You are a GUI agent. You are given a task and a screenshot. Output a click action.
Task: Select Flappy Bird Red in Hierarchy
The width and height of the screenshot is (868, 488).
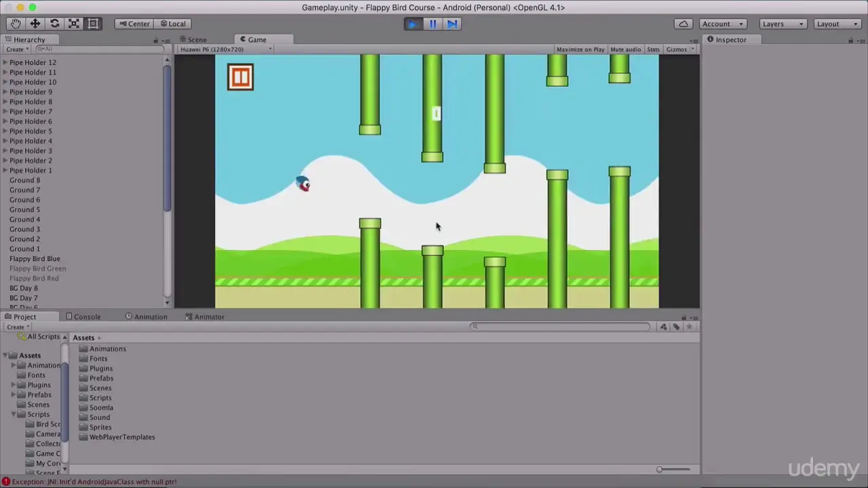pyautogui.click(x=34, y=279)
